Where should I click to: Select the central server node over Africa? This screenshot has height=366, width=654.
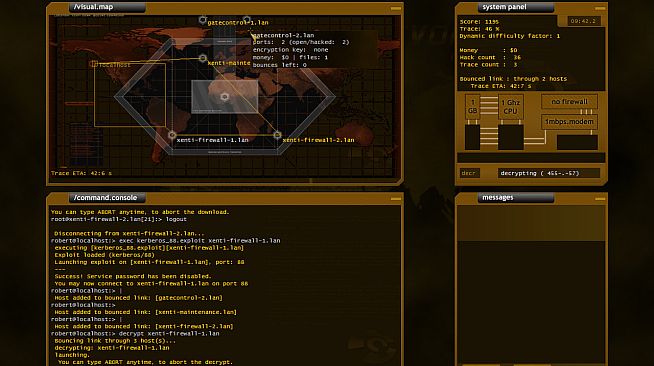click(224, 97)
